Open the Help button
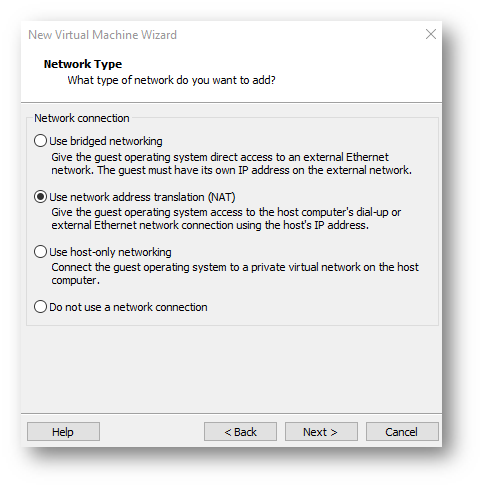 (63, 432)
